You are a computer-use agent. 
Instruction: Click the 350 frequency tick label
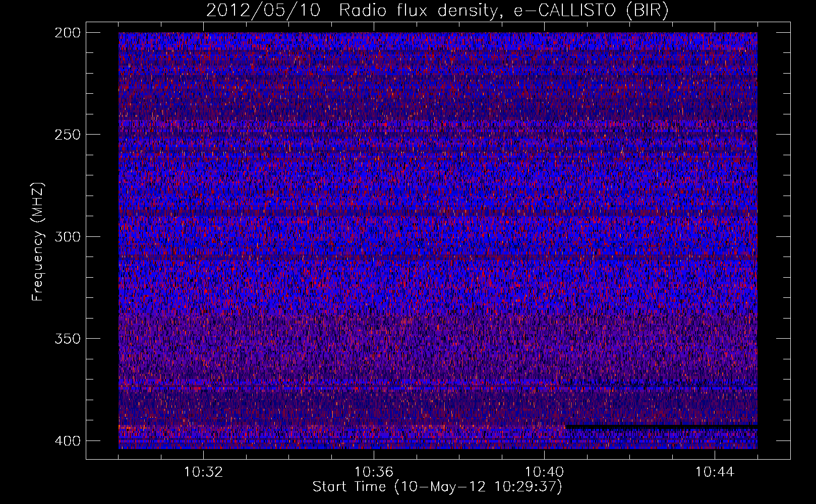(67, 338)
